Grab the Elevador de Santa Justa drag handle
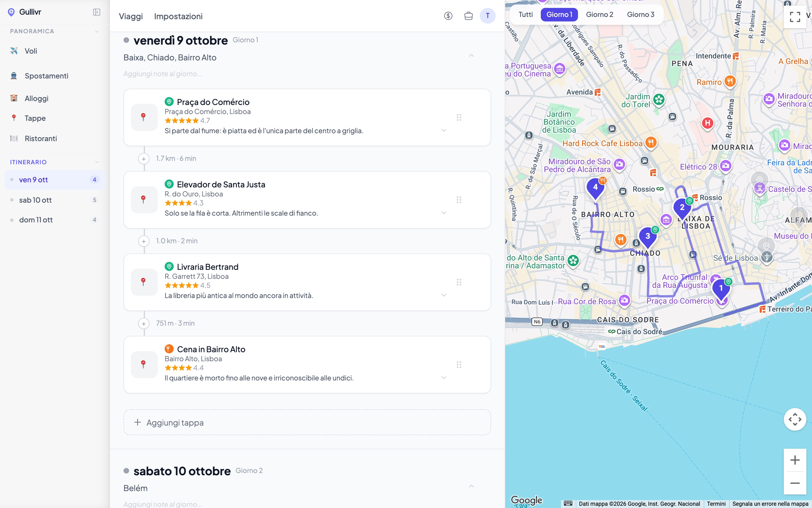 click(x=459, y=200)
